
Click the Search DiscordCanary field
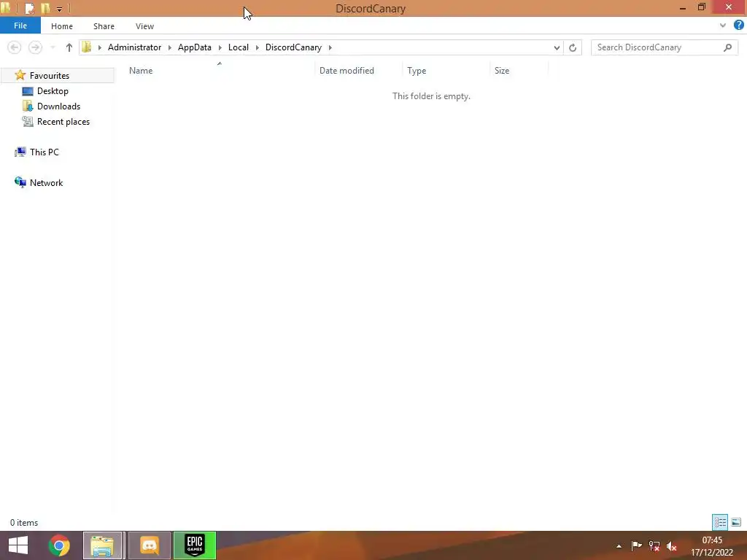pos(664,47)
